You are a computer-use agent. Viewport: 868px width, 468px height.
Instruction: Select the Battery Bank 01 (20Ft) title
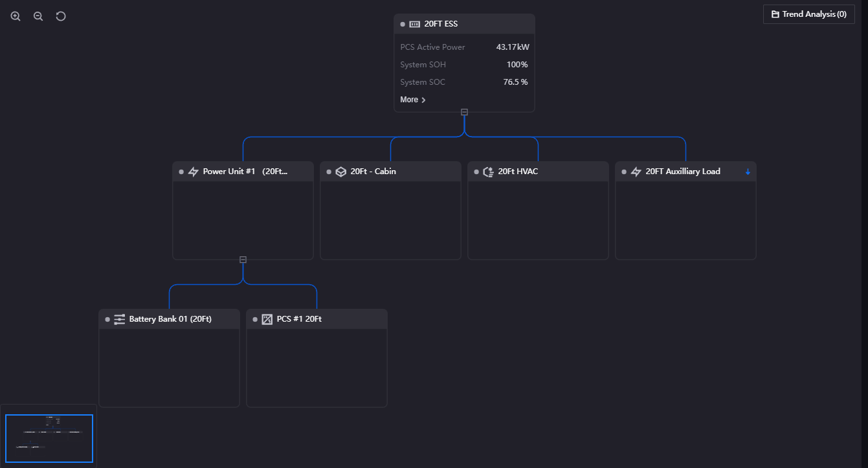170,319
